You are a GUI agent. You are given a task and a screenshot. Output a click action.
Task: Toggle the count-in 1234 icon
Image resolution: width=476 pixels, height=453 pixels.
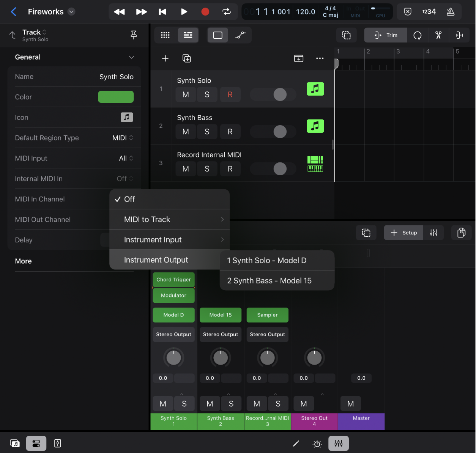tap(429, 12)
